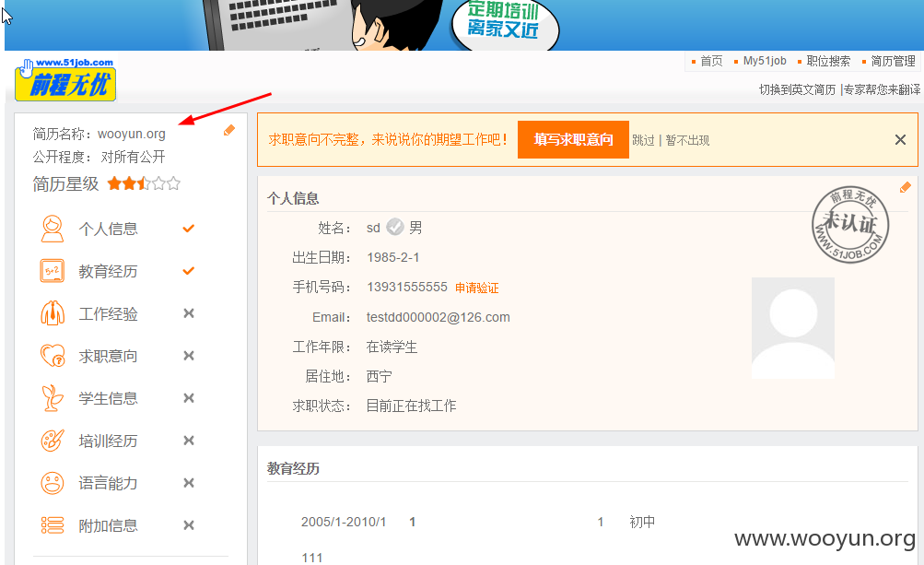Open 求职意向 in sidebar
Image resolution: width=924 pixels, height=565 pixels.
click(109, 356)
